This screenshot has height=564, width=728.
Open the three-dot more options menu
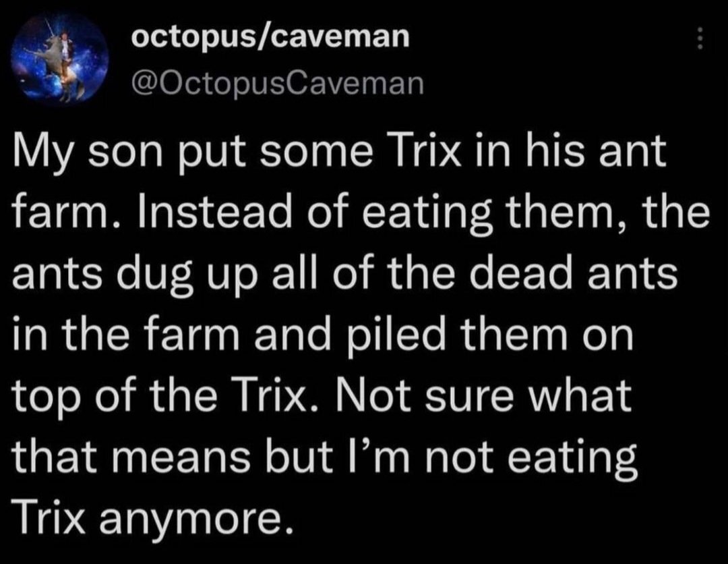click(700, 42)
